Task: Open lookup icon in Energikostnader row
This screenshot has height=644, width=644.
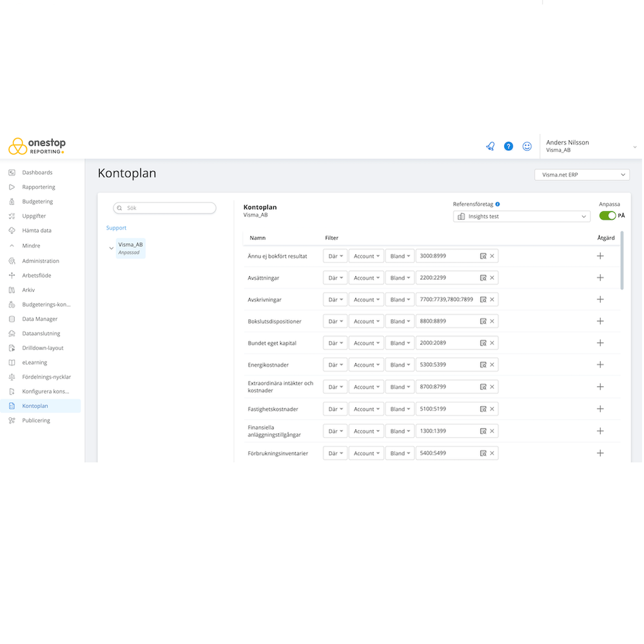Action: click(x=483, y=365)
